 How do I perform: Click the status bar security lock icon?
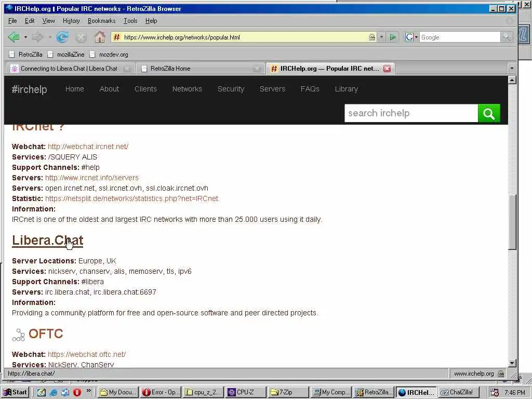pyautogui.click(x=501, y=374)
